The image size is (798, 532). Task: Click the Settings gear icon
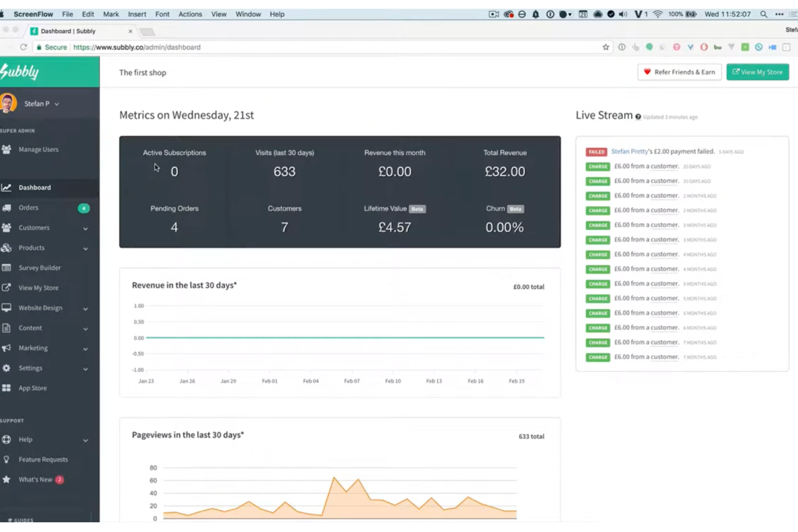coord(6,368)
